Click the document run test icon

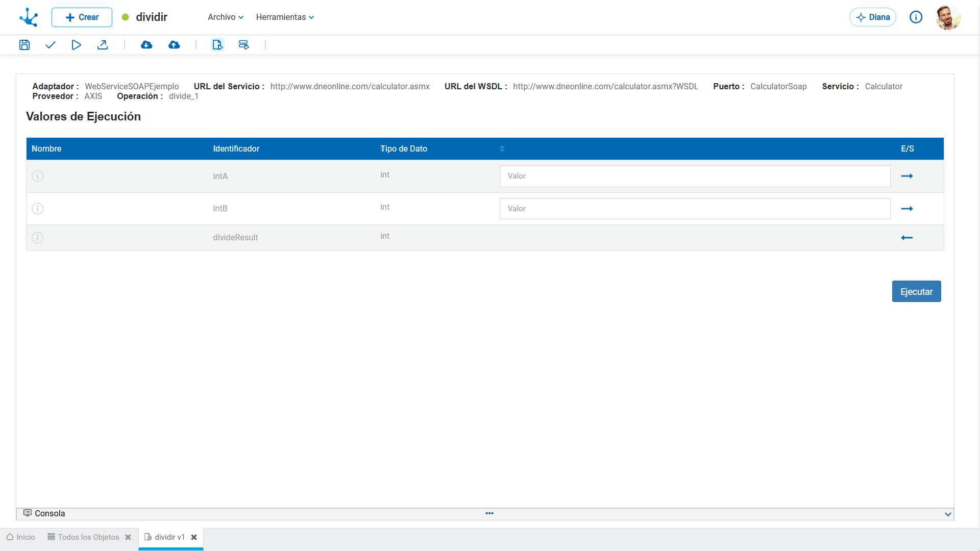click(217, 45)
